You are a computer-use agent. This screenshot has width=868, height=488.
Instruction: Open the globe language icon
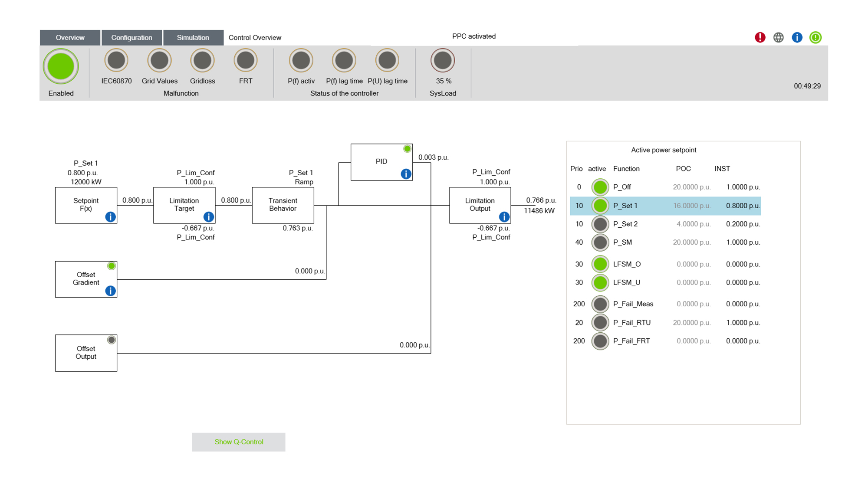(x=779, y=37)
